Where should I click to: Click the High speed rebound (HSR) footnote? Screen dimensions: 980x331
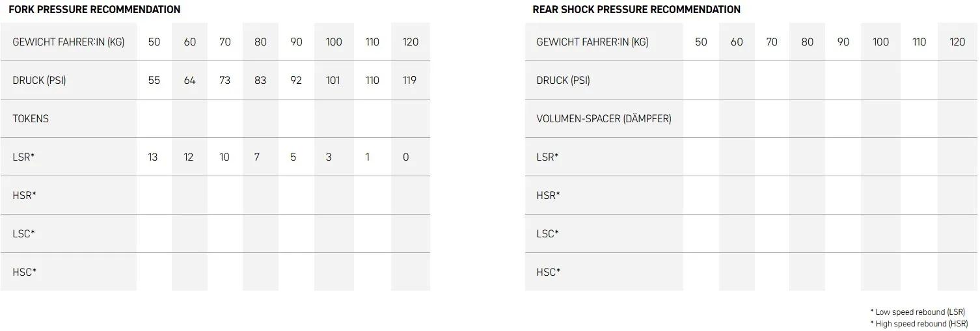coord(918,323)
